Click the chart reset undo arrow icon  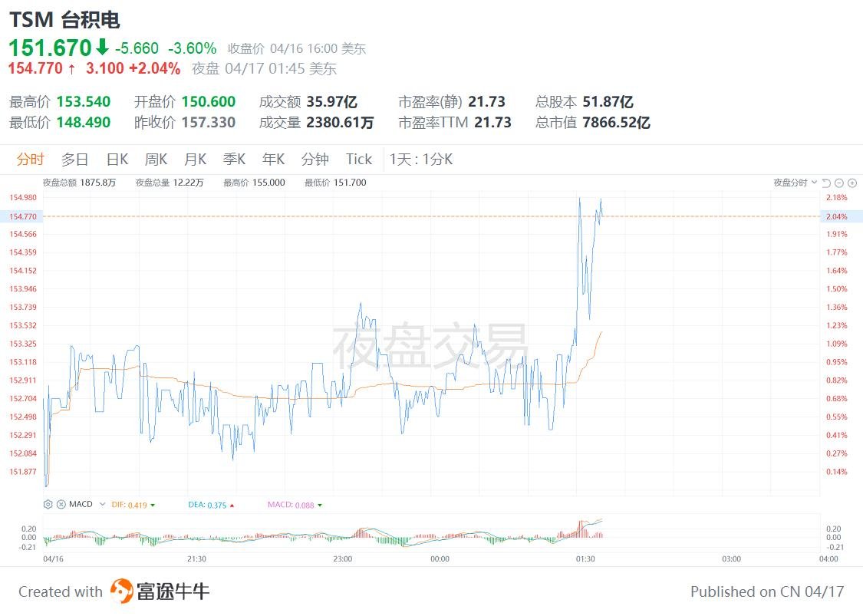(826, 183)
